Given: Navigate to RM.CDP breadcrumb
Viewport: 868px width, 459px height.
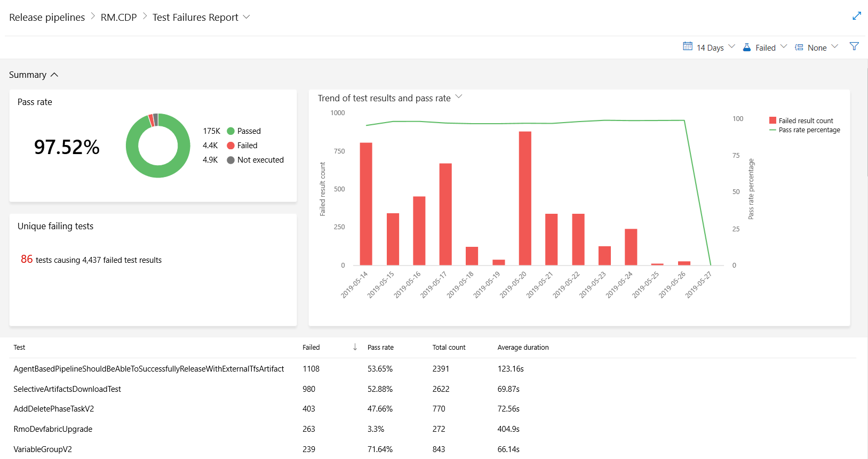Looking at the screenshot, I should 118,18.
